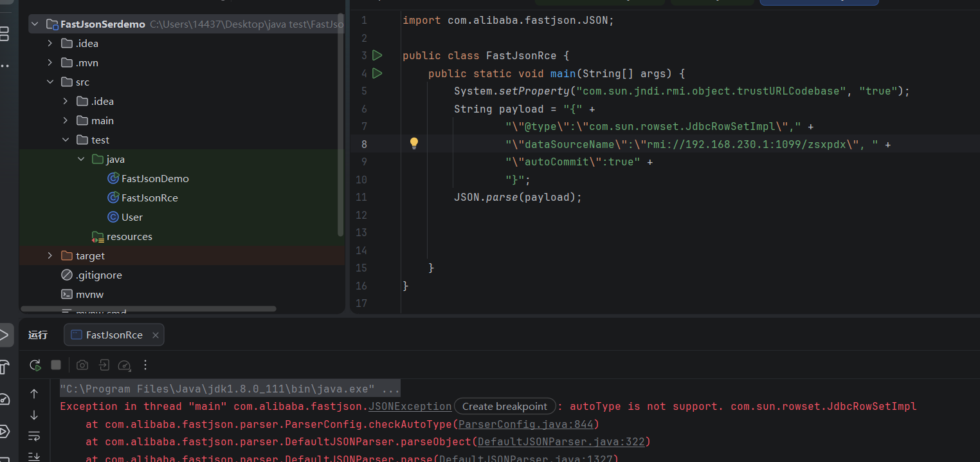
Task: Collapse the FastJsonSerdemo project root
Action: (x=35, y=24)
